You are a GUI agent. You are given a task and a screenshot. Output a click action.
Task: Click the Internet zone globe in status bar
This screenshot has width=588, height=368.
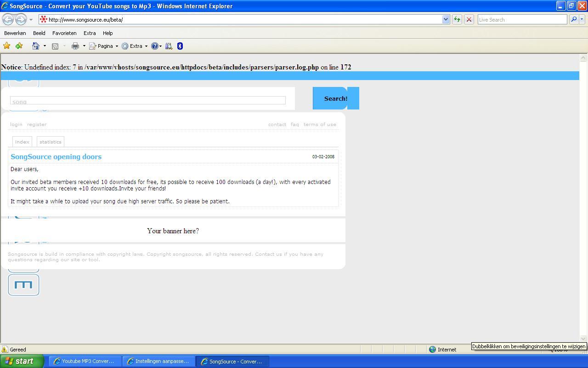pos(432,350)
